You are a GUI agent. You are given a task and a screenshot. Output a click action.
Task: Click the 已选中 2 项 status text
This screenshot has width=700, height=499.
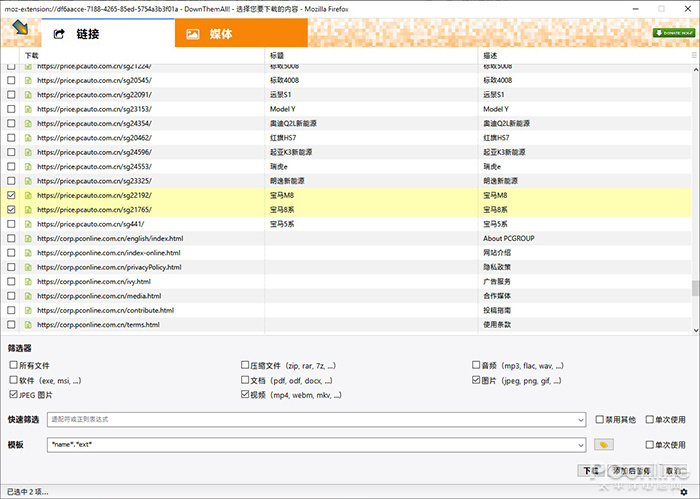tap(28, 492)
